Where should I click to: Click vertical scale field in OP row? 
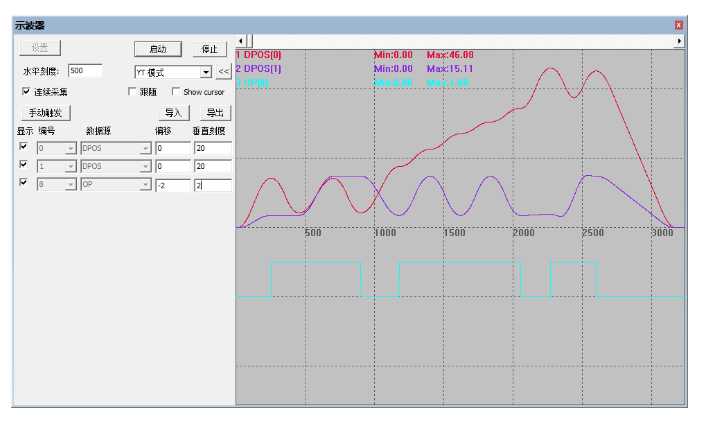(x=213, y=185)
